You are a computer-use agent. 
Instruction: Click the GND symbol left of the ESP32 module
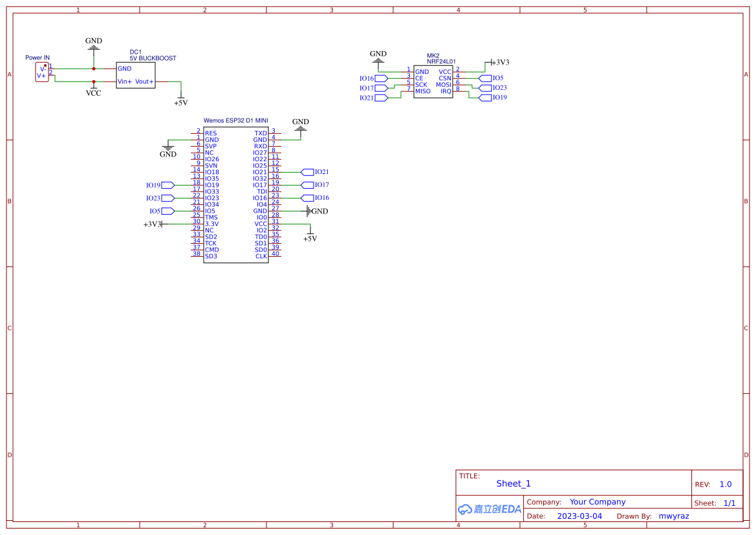[x=168, y=150]
